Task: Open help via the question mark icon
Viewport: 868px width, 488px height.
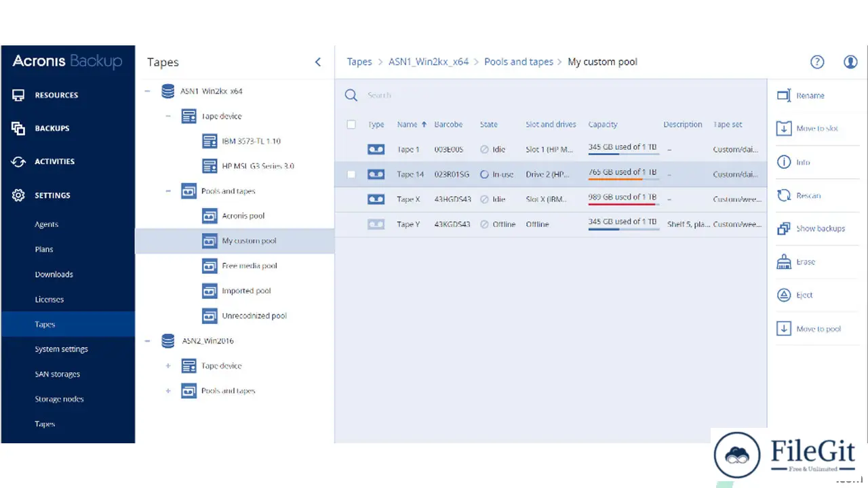Action: click(817, 62)
